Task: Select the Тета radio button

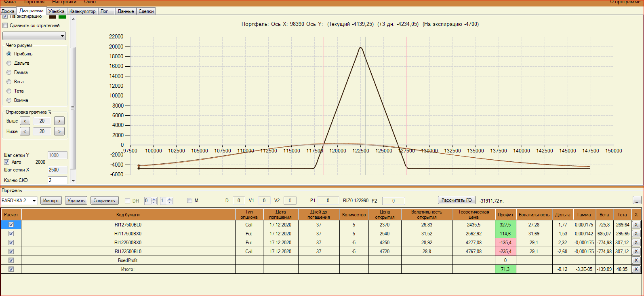Action: [9, 91]
